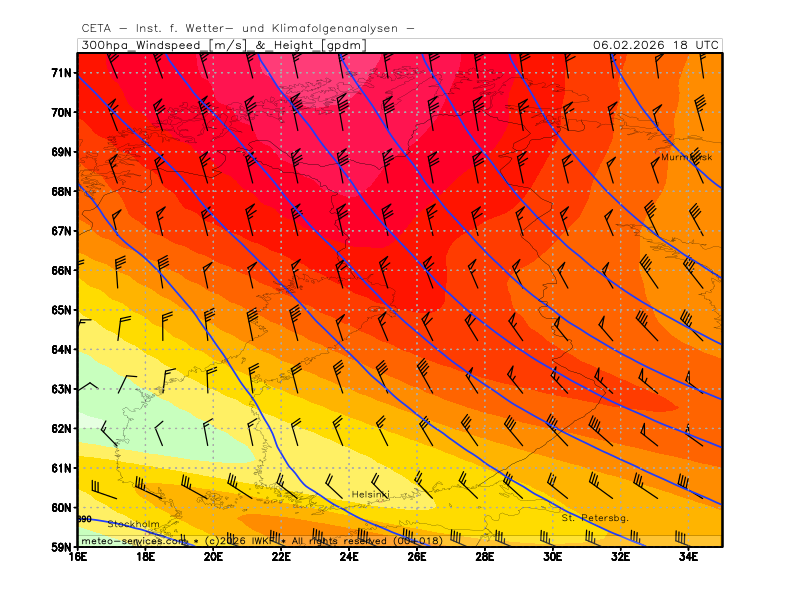Click the 71N latitude axis label

pyautogui.click(x=61, y=73)
